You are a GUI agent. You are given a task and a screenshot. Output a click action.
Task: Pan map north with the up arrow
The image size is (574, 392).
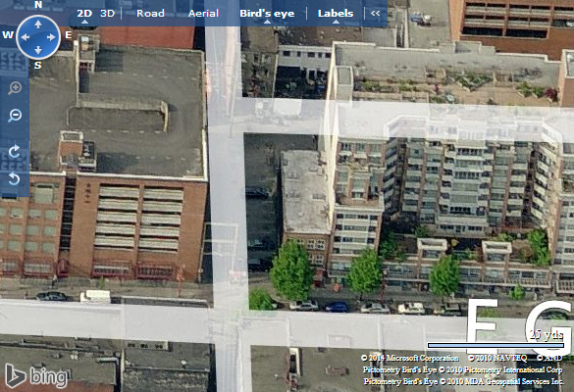[38, 24]
